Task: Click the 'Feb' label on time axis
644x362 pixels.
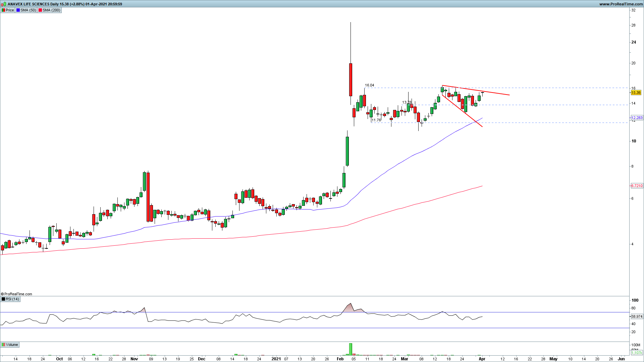Action: pos(340,359)
